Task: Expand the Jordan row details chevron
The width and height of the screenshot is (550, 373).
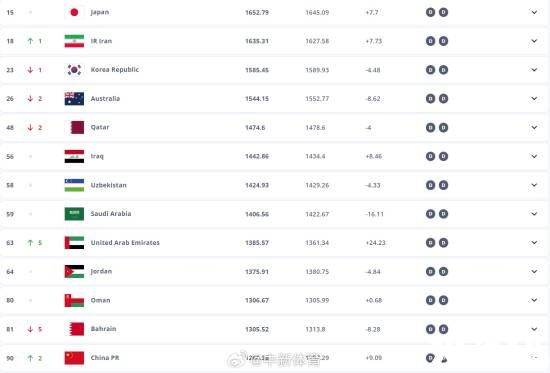Action: pyautogui.click(x=534, y=271)
